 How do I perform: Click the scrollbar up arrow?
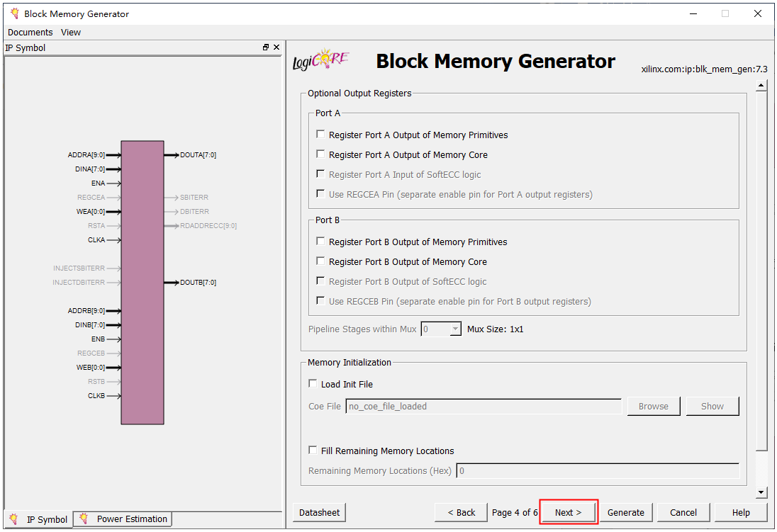761,86
